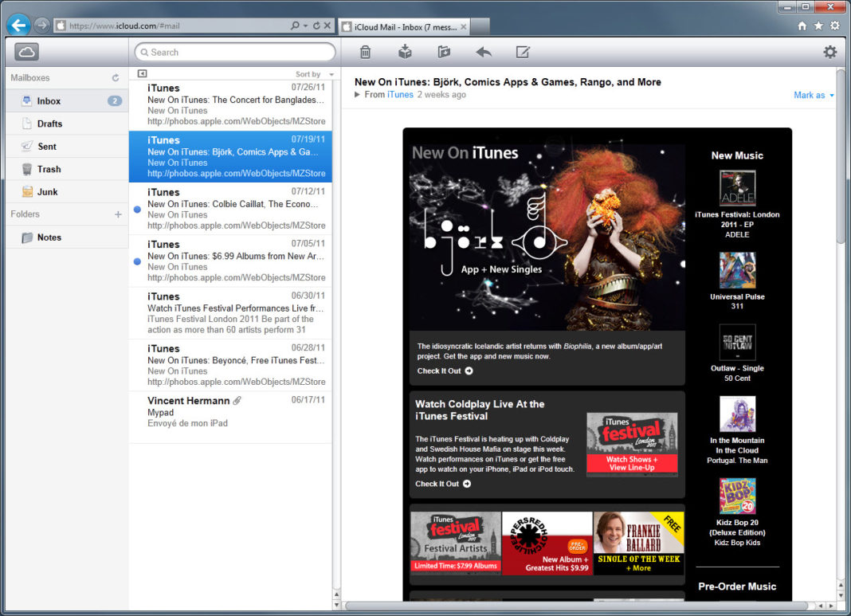Refresh mailboxes with the reload icon
Image resolution: width=851 pixels, height=616 pixels.
(x=116, y=77)
